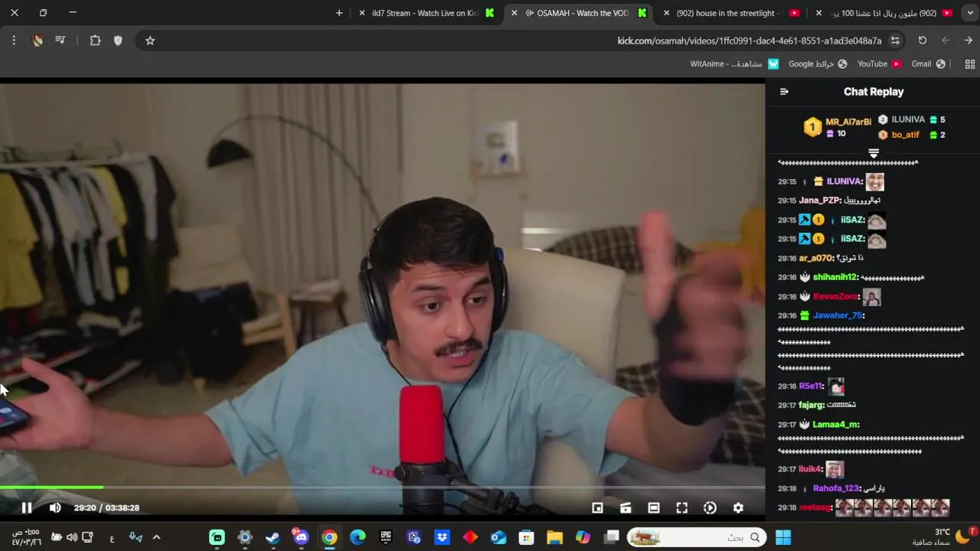This screenshot has height=551, width=980.
Task: Open the Google Maps bookmark
Action: [818, 64]
